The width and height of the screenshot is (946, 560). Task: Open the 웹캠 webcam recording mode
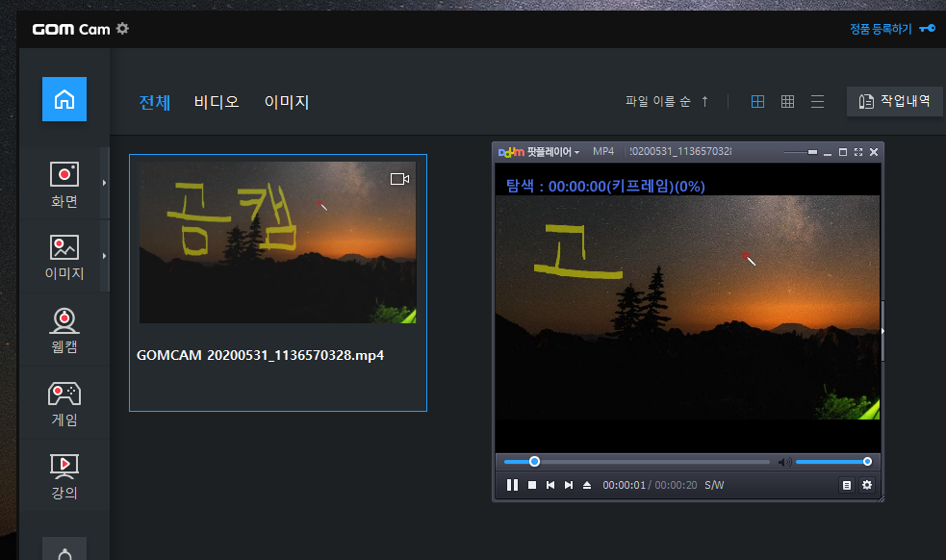point(64,330)
